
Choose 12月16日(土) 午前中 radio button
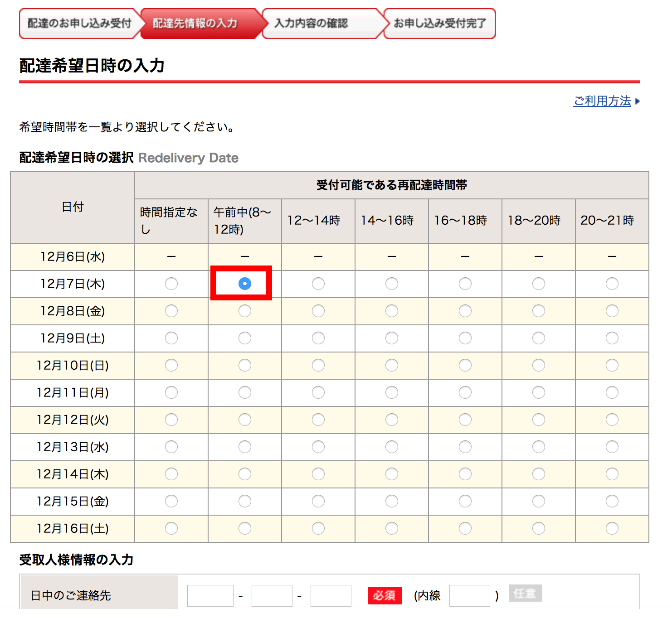pos(245,528)
